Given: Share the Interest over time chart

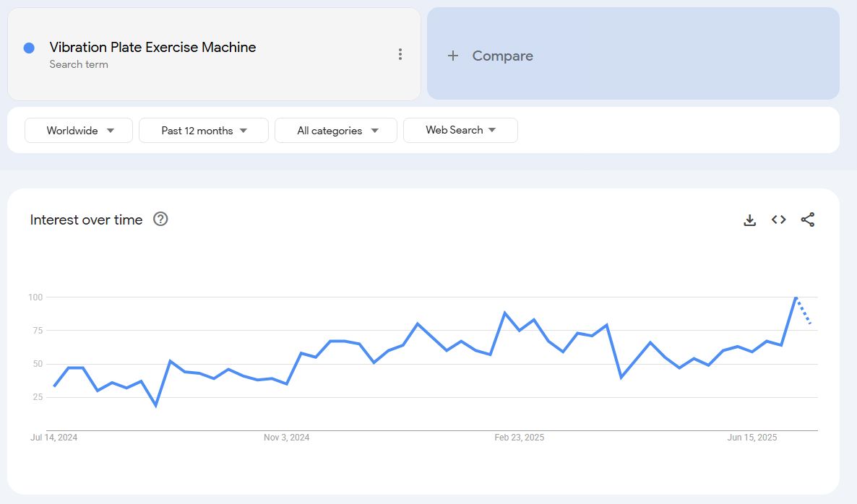Looking at the screenshot, I should pos(807,220).
